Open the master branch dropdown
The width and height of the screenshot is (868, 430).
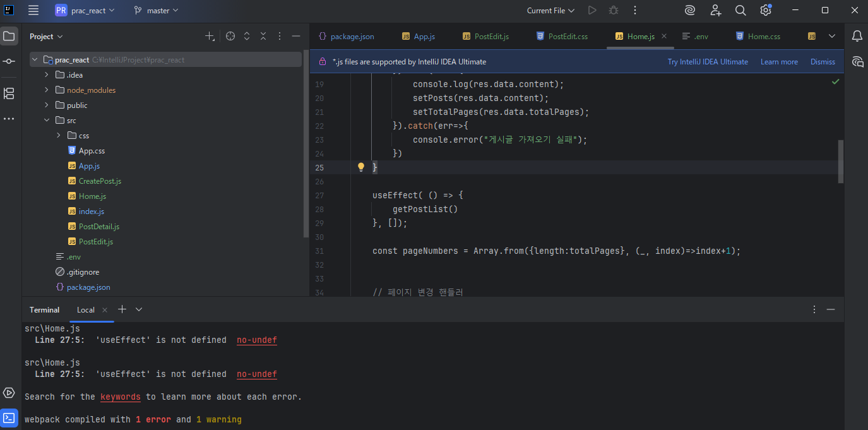(x=157, y=10)
